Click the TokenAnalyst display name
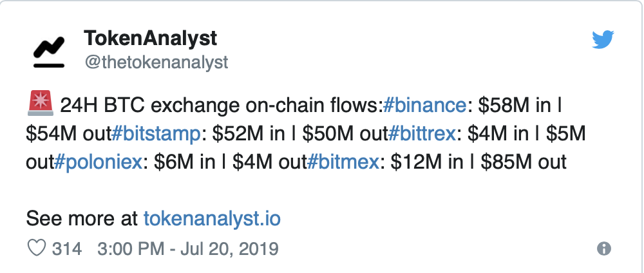The width and height of the screenshot is (644, 273). [x=150, y=38]
